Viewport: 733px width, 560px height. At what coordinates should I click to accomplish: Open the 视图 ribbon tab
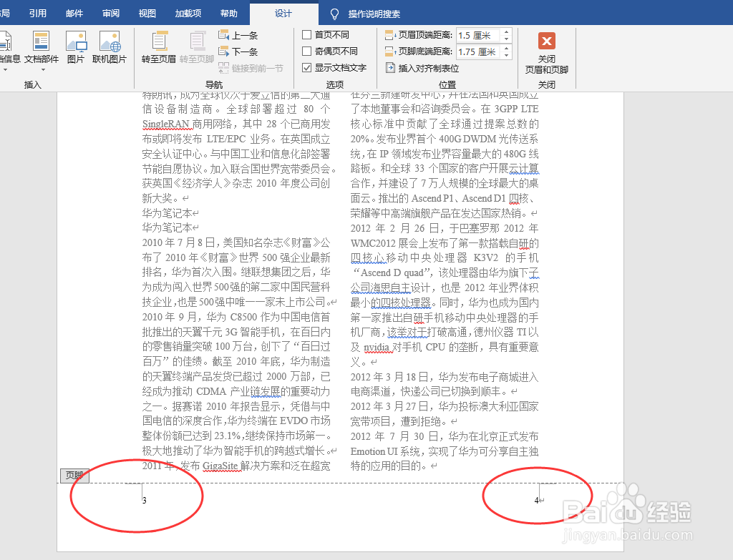point(147,13)
